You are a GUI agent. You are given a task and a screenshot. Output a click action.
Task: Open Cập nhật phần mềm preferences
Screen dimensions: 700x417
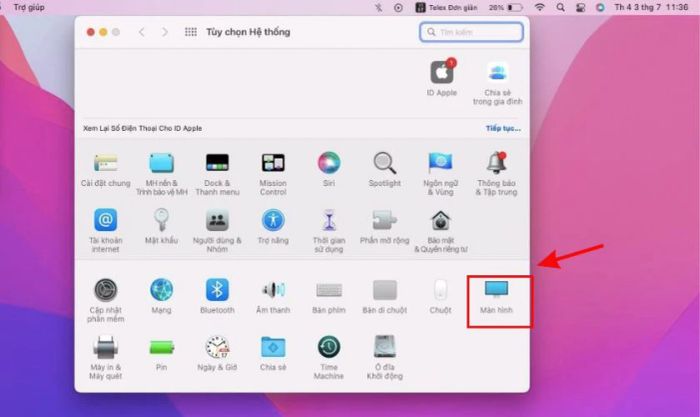tap(106, 300)
